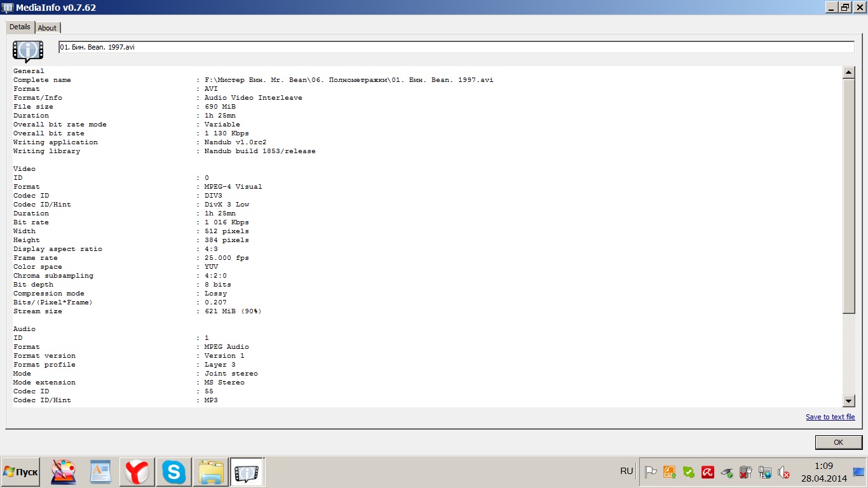Click the Mode extension value MS Stereo
868x488 pixels.
click(224, 383)
